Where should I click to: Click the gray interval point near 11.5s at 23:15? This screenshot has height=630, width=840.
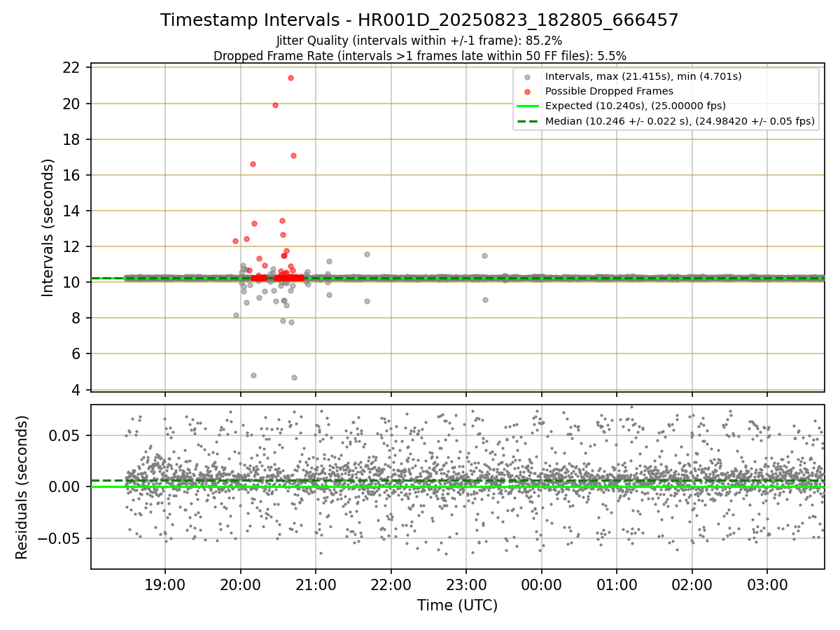484,255
